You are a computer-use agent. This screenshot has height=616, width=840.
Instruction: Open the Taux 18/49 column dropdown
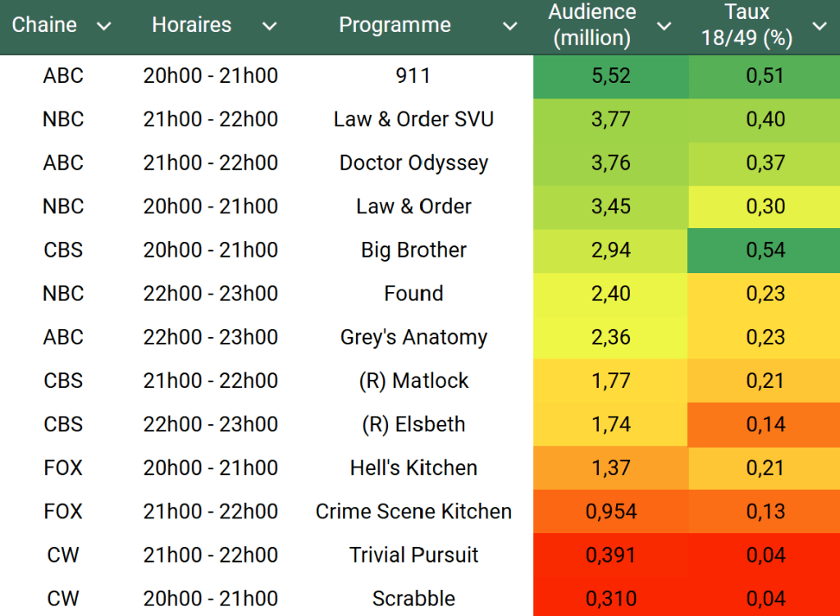tap(819, 26)
